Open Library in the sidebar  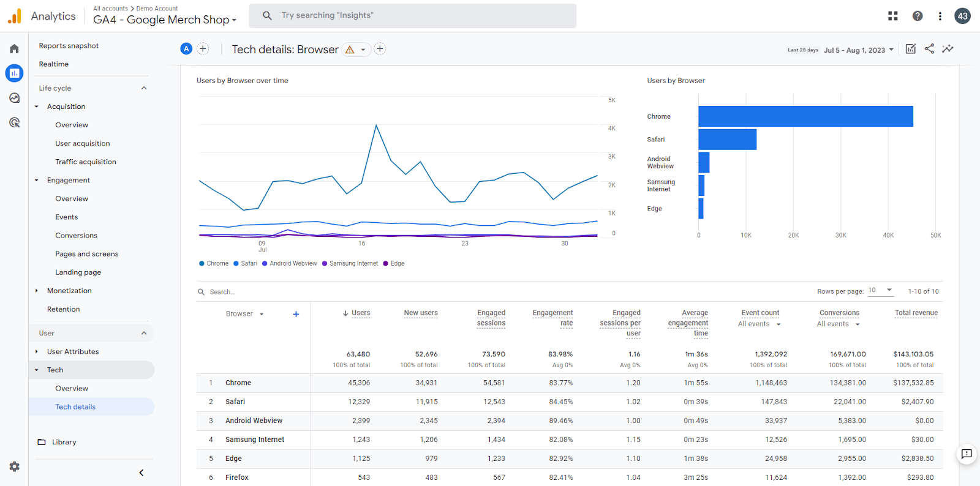point(64,442)
